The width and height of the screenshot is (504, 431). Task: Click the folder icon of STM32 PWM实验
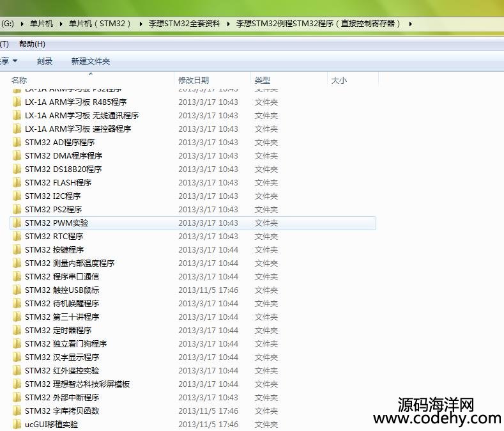point(17,223)
